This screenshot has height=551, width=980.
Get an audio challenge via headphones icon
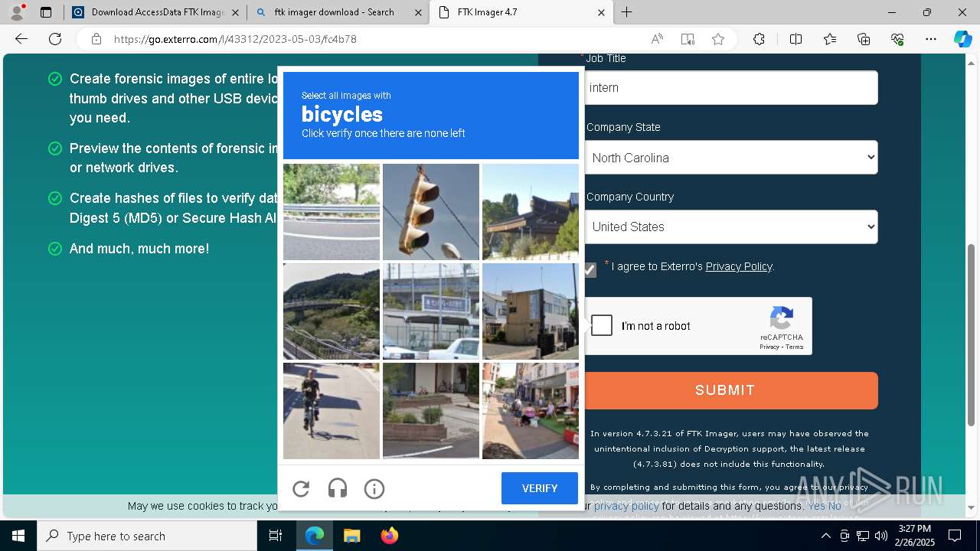pos(338,488)
